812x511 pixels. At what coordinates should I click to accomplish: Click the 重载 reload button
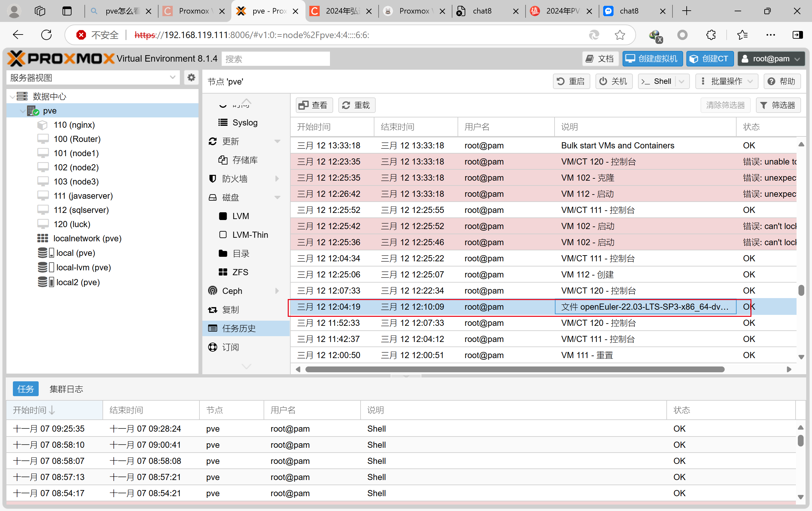click(x=356, y=105)
